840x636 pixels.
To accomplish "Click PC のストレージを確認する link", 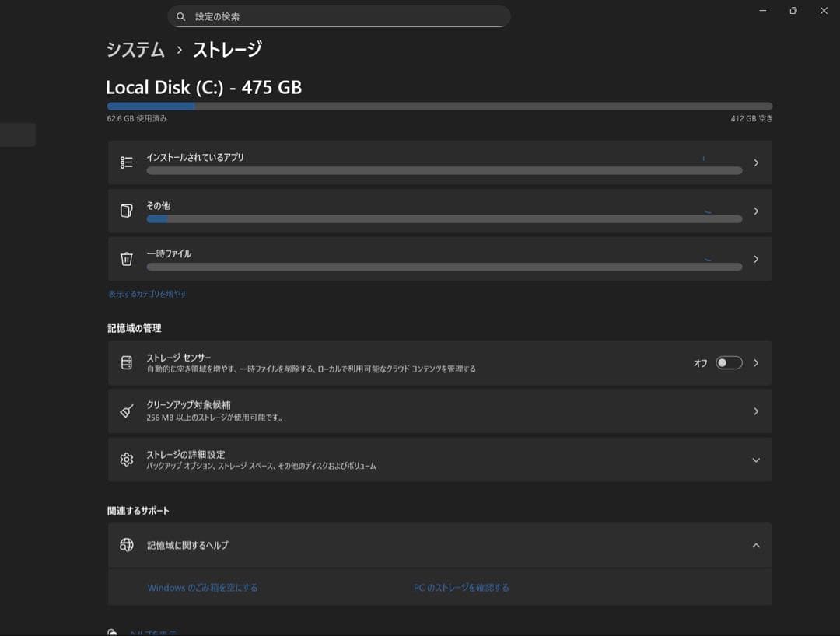I will pos(461,587).
